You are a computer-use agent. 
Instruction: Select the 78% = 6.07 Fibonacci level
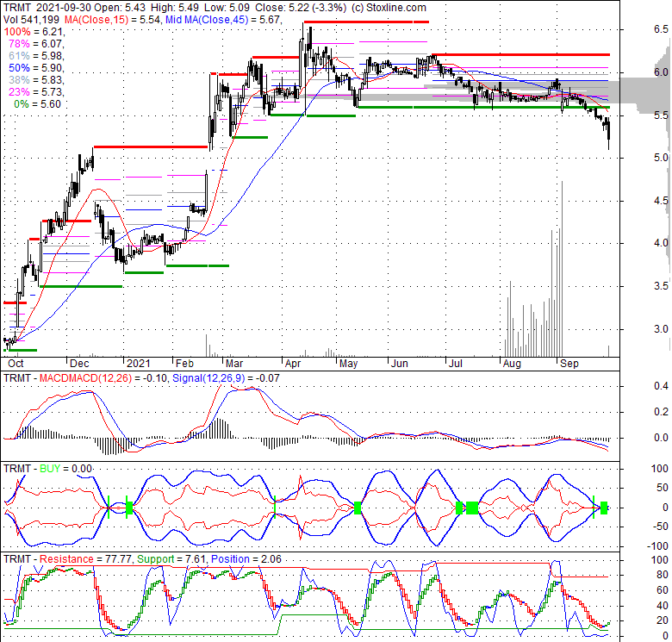[36, 44]
